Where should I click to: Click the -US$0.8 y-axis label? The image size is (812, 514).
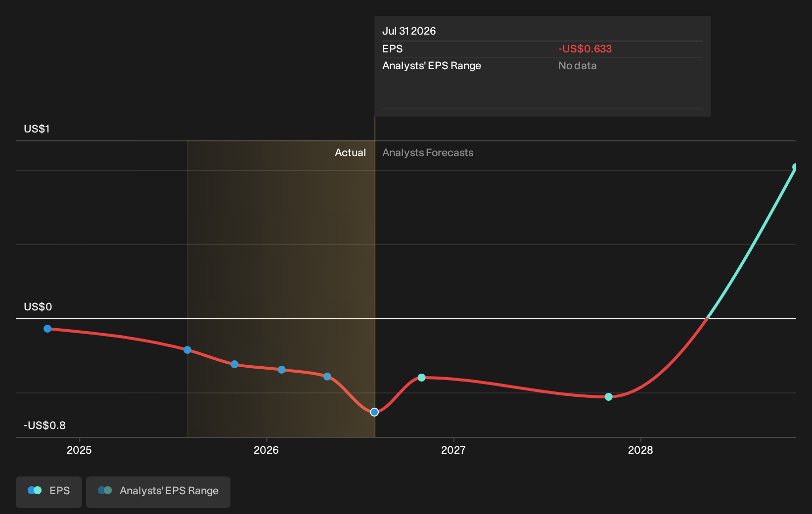45,426
